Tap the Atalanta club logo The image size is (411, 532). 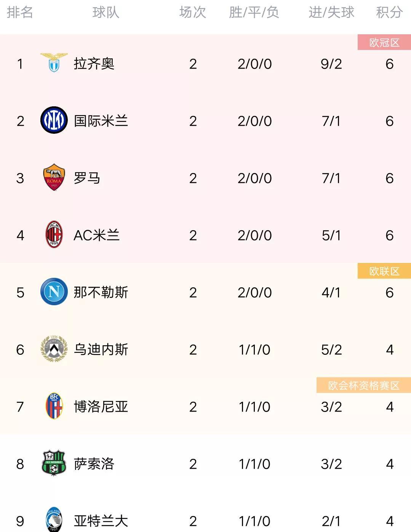(x=54, y=519)
